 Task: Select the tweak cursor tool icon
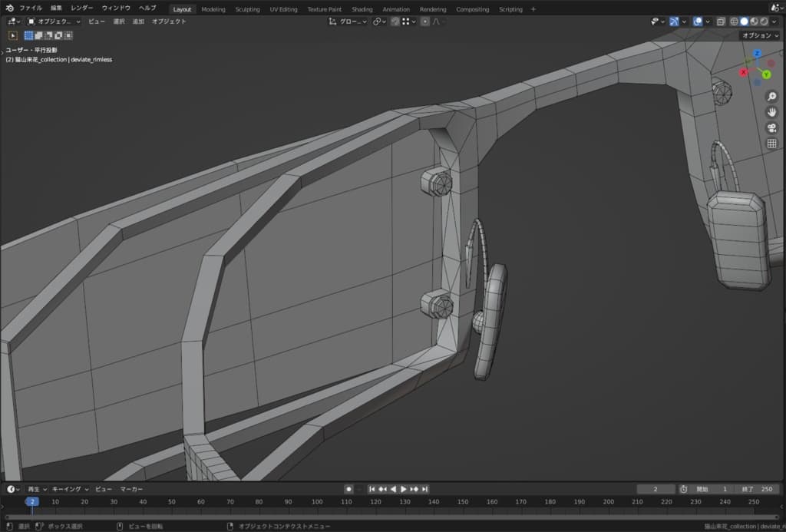[x=13, y=35]
